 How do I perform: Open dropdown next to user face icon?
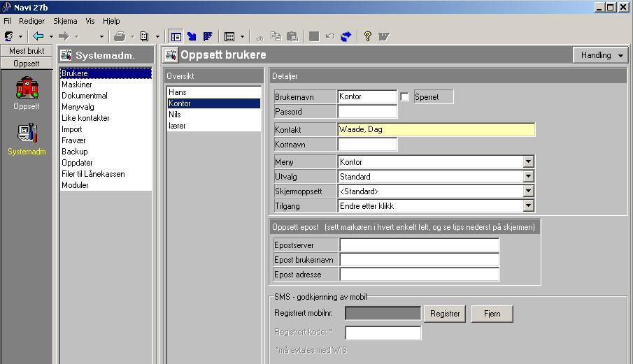[20, 37]
